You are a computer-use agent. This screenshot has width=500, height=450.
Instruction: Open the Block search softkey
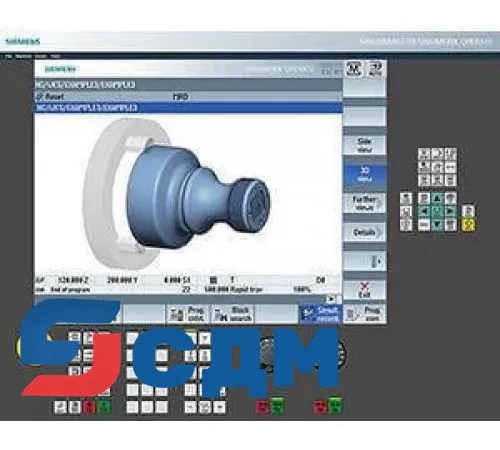point(232,314)
